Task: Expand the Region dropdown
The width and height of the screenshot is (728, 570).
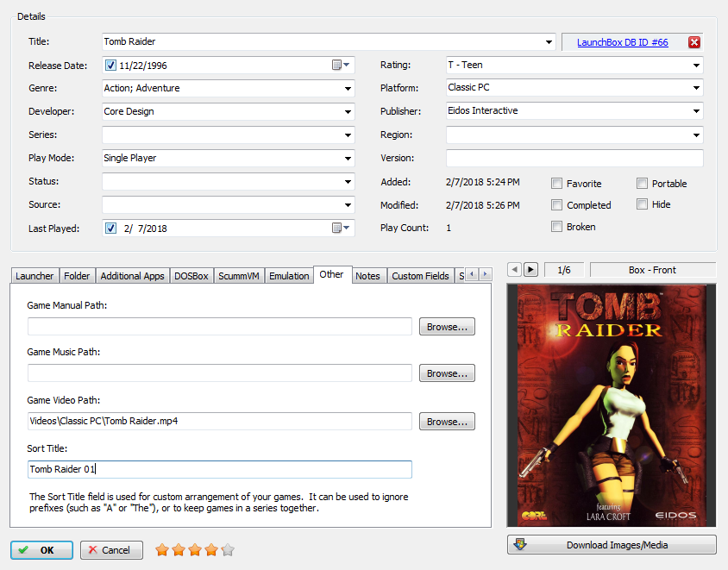Action: (x=696, y=135)
